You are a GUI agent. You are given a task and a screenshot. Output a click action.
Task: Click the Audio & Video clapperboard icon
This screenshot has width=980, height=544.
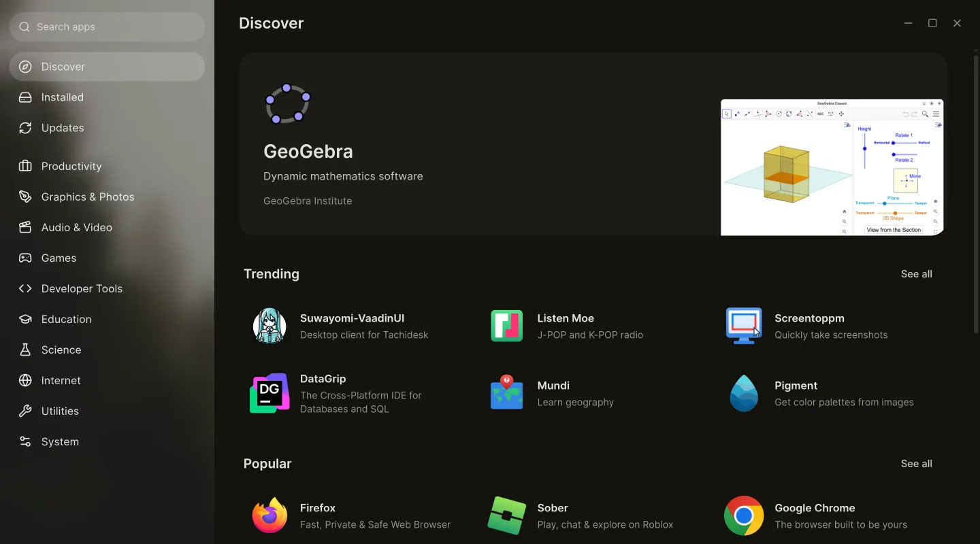(25, 227)
